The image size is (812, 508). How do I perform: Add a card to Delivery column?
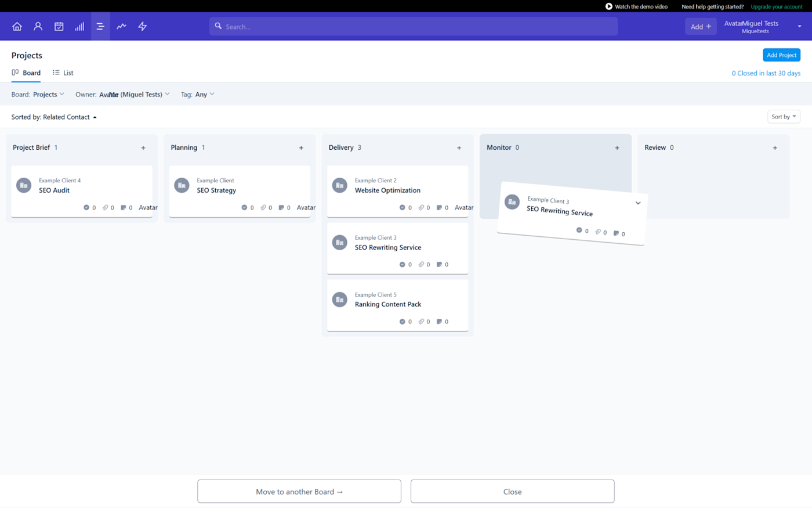459,148
